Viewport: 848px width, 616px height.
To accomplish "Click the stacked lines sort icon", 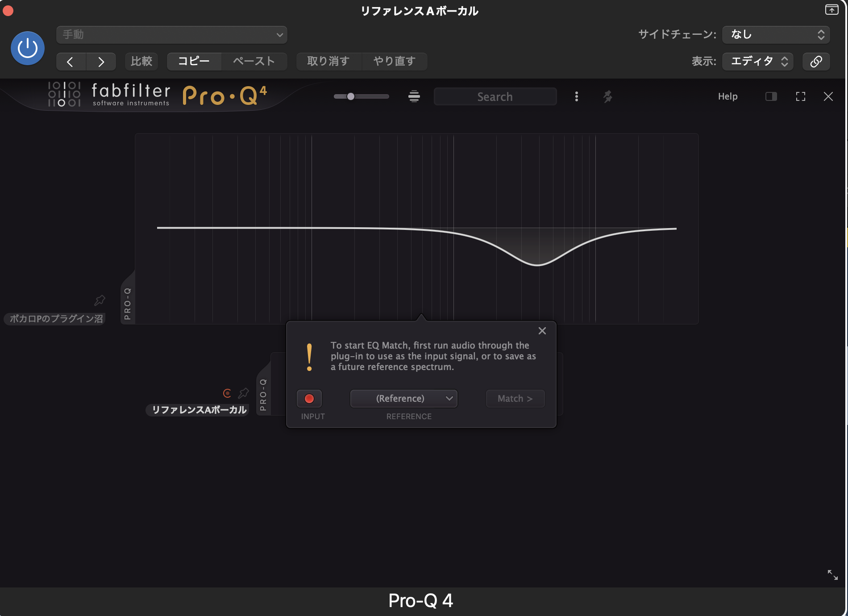I will (414, 96).
